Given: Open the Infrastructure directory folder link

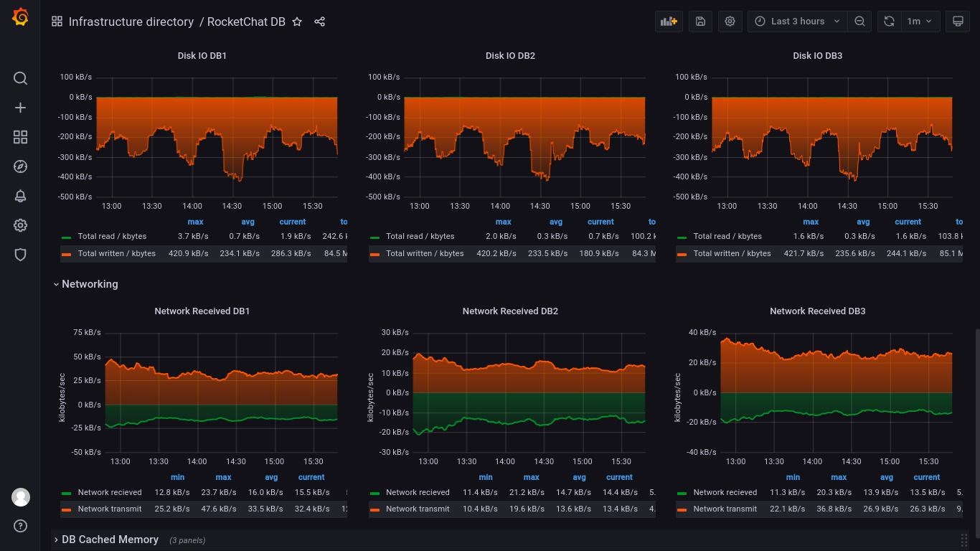Looking at the screenshot, I should click(x=131, y=22).
